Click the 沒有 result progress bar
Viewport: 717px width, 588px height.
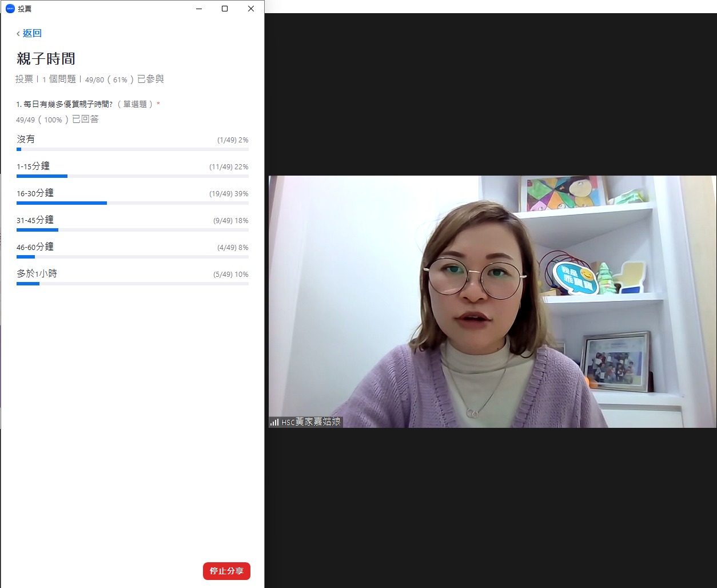[132, 149]
